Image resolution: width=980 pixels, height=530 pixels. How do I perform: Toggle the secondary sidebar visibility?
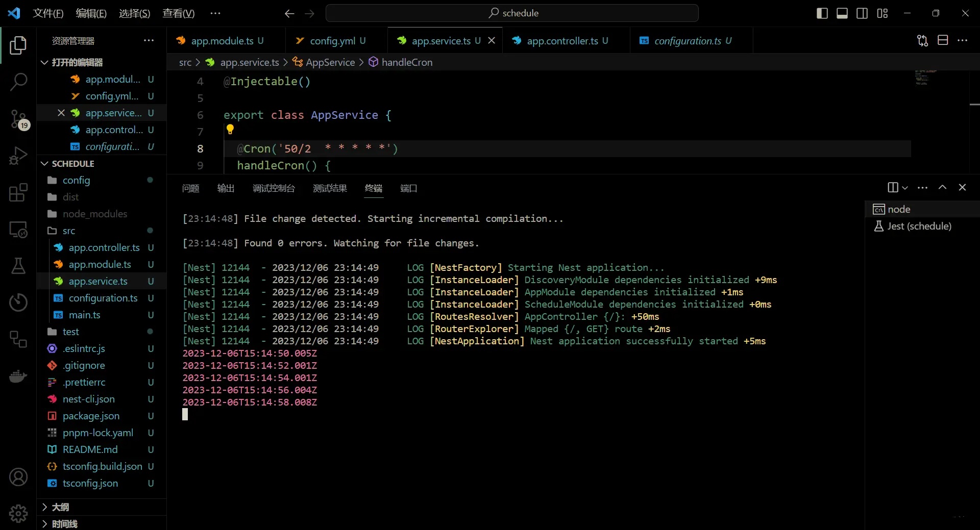[x=862, y=13]
